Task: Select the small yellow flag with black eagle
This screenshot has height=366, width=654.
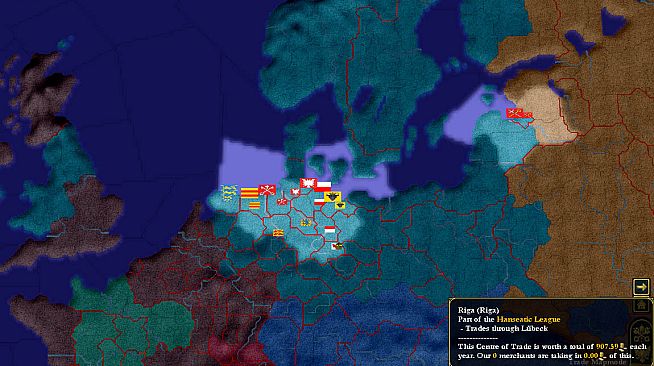Action: click(x=340, y=205)
